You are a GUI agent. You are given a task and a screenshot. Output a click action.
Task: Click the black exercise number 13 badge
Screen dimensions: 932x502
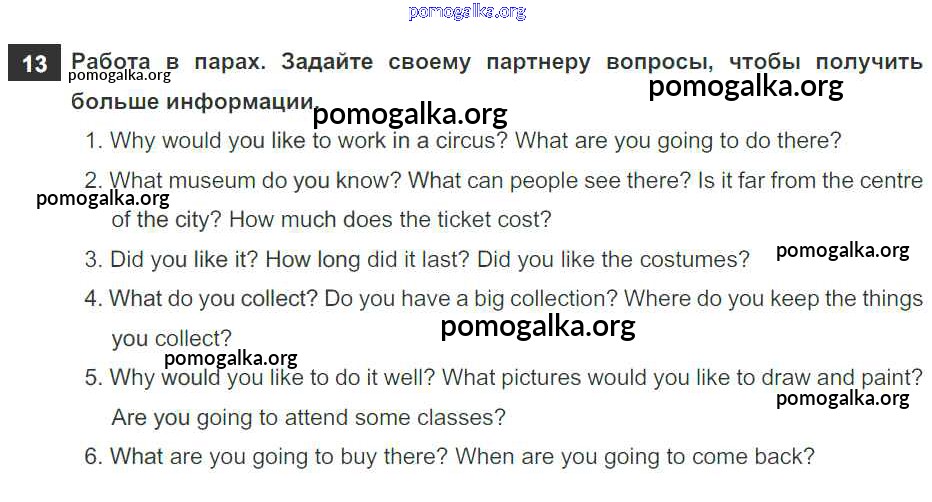34,64
